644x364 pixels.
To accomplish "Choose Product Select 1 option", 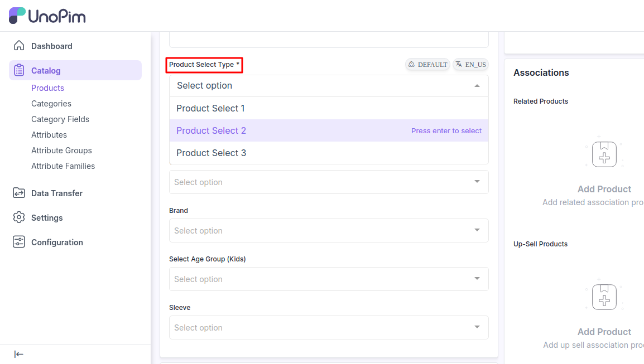I will click(x=210, y=108).
